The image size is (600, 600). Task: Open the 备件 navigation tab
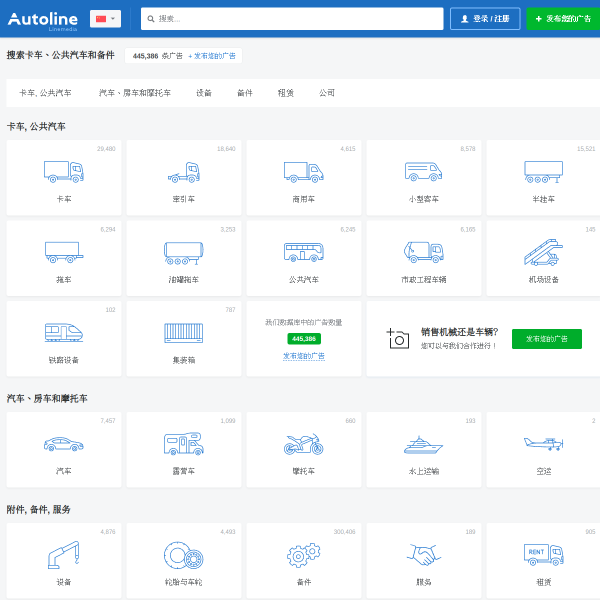[x=245, y=93]
